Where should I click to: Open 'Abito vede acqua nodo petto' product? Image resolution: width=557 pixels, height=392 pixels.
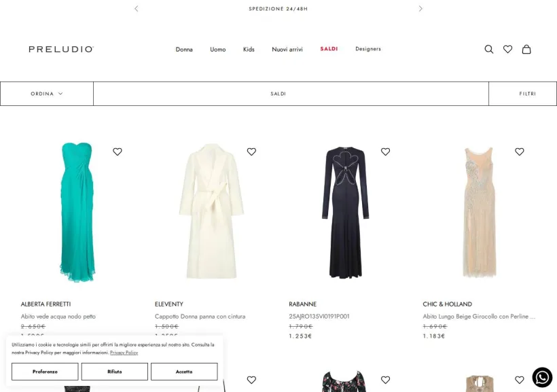coord(58,317)
